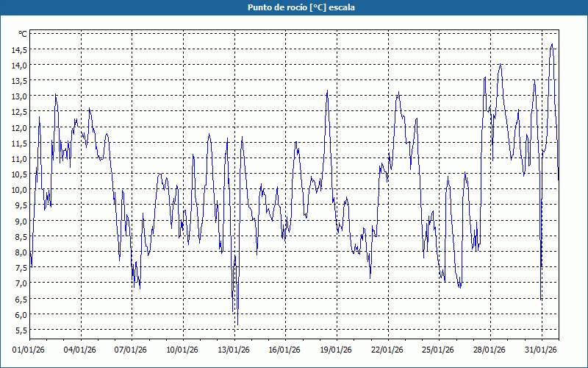Click the 10,5 y-axis value
Screen dimensions: 588x368
19,174
